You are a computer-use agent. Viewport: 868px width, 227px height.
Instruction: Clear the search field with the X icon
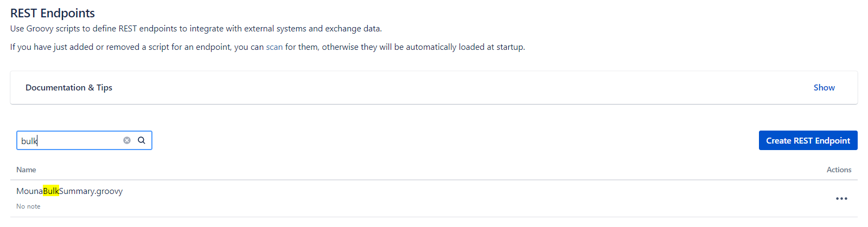(127, 140)
